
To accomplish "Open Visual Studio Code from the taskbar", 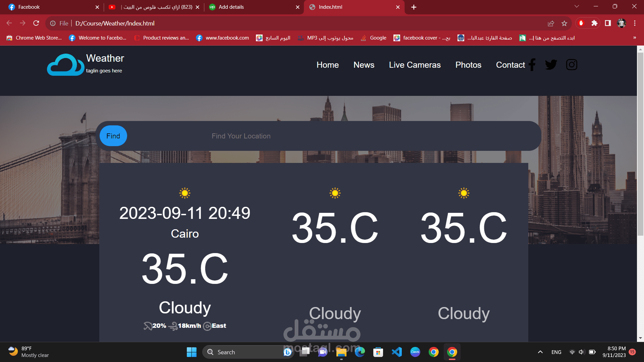I will point(397,352).
